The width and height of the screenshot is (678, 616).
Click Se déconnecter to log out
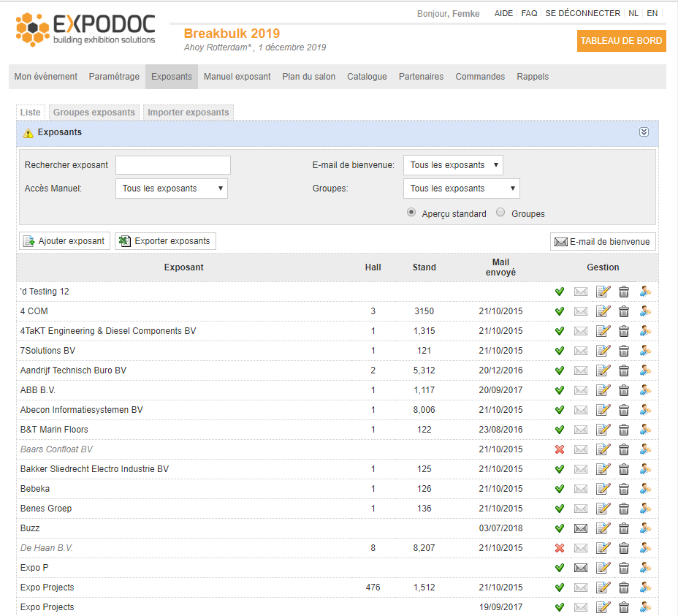coord(583,13)
